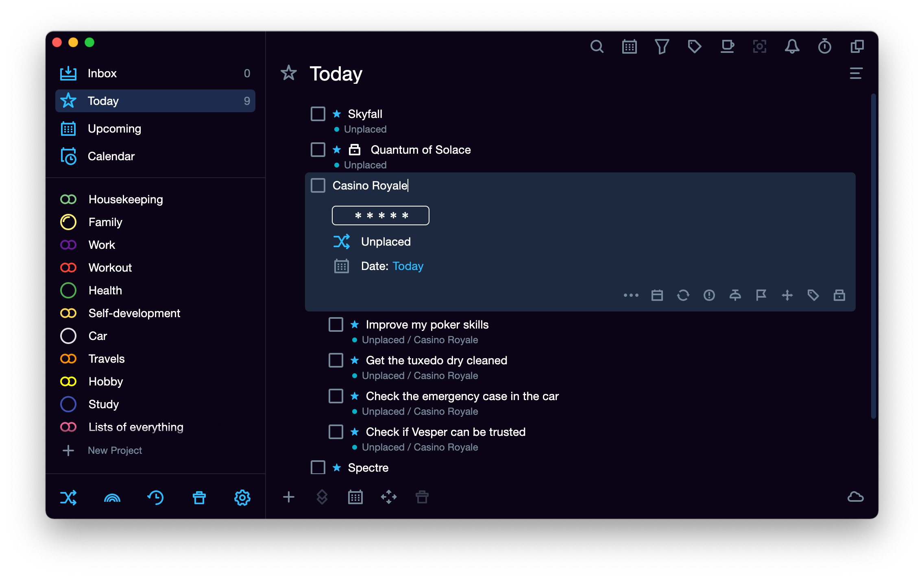Click the shuffle icon in bottom sidebar
Image resolution: width=924 pixels, height=579 pixels.
[x=68, y=498]
